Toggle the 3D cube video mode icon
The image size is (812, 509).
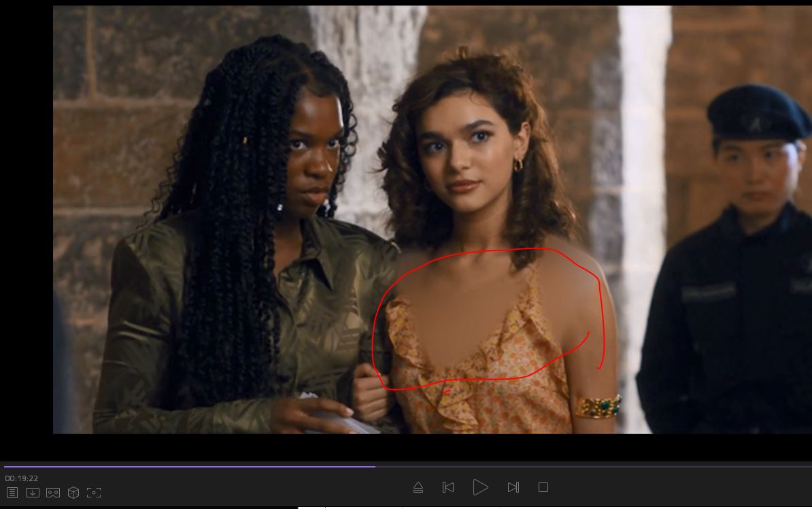73,493
